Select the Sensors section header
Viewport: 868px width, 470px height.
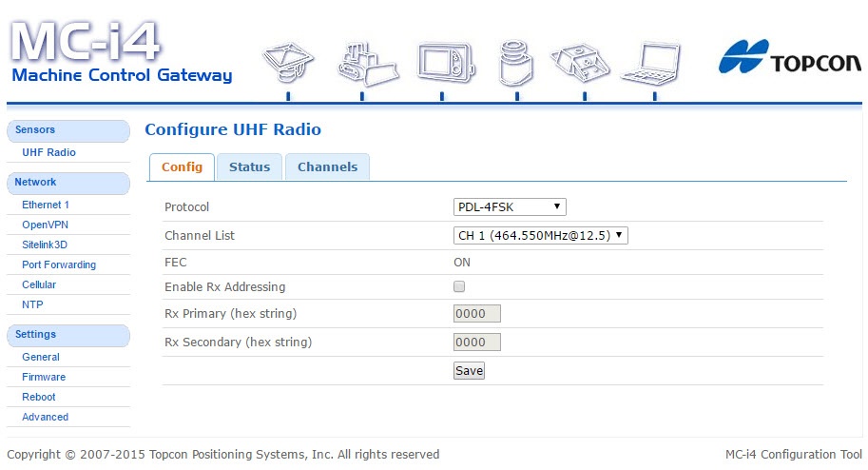68,130
